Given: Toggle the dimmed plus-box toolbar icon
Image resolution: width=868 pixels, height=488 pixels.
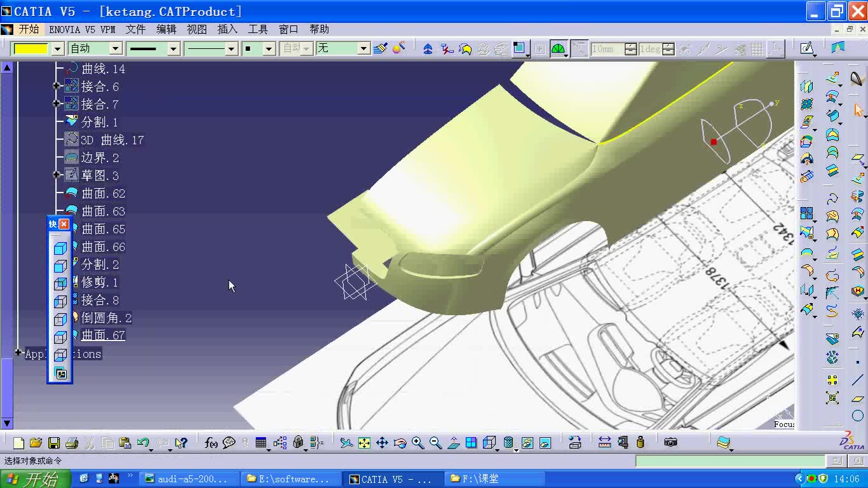Looking at the screenshot, I should (539, 49).
